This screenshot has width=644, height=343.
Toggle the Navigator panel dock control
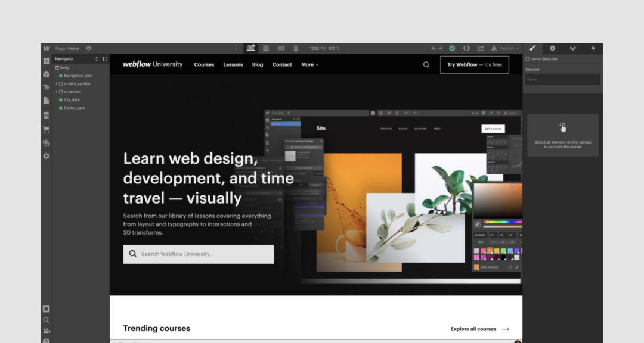pos(105,59)
